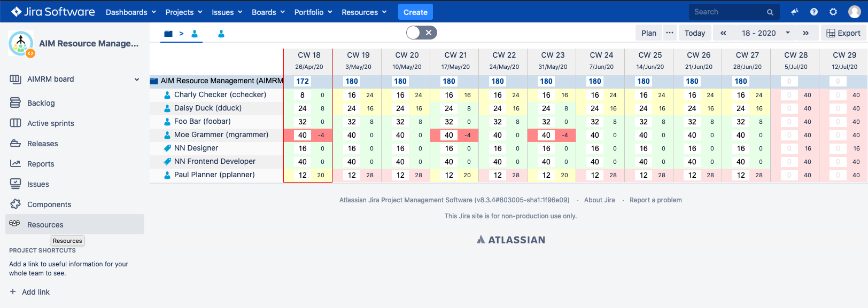Open the top navigation Issues menu
The image size is (868, 308).
pyautogui.click(x=227, y=12)
